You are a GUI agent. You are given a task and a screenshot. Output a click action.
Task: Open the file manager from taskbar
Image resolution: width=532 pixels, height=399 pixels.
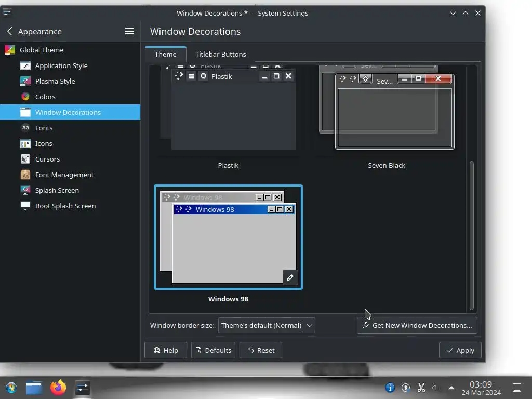coord(34,388)
